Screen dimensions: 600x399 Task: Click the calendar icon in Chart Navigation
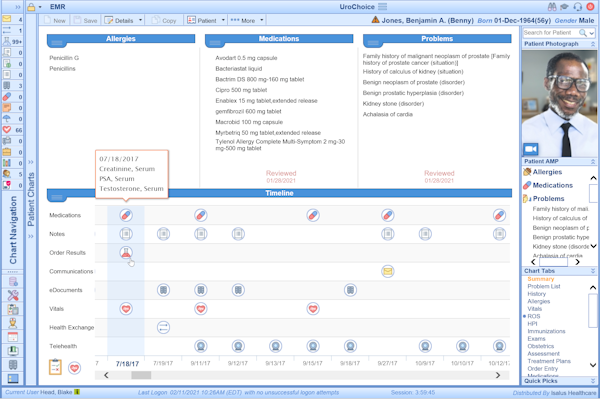click(13, 337)
